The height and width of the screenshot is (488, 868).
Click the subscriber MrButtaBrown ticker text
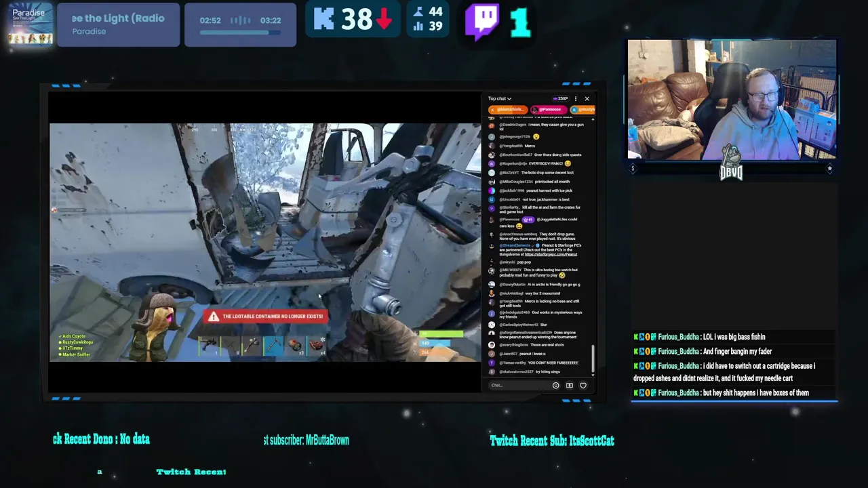[307, 441]
